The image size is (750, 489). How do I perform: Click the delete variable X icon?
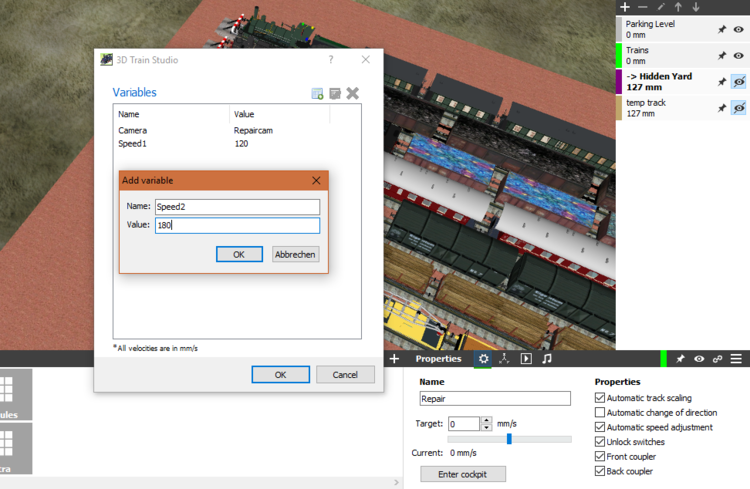353,93
